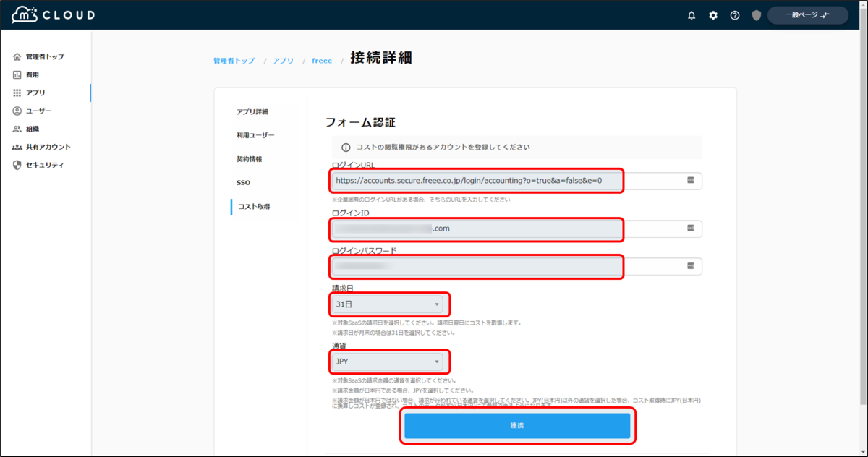Open the settings gear in header

pos(713,15)
